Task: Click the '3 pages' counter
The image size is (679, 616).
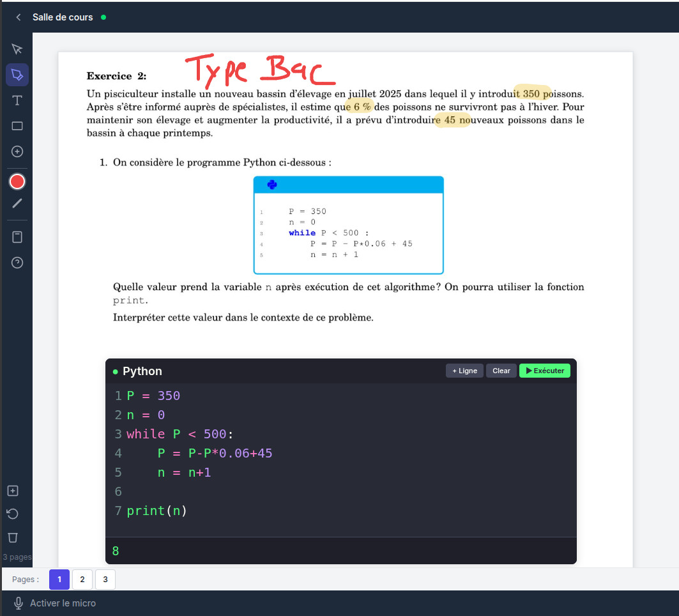Action: point(17,557)
